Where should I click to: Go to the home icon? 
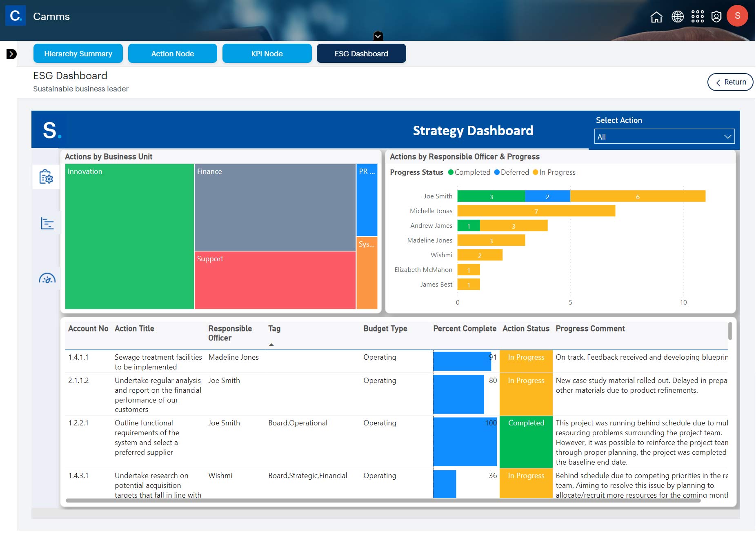(656, 17)
